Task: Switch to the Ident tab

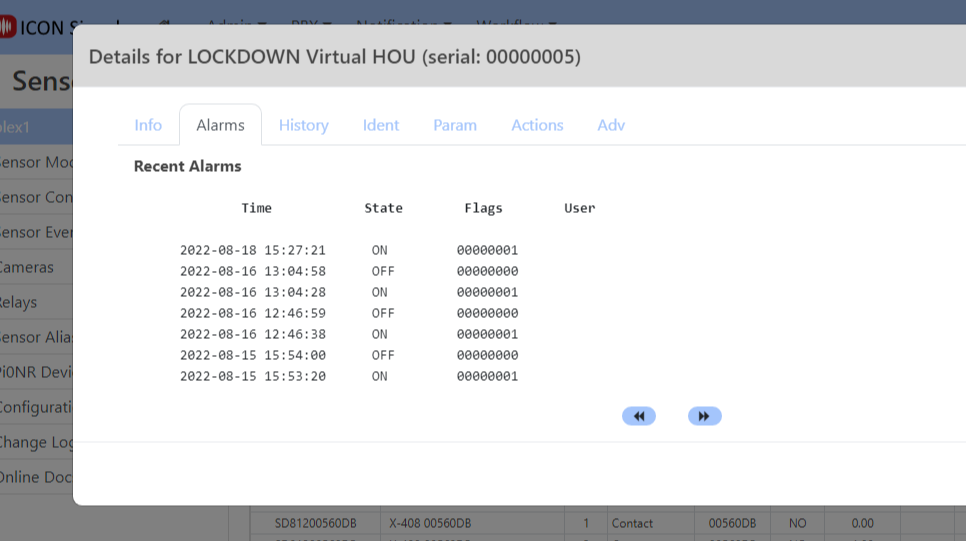Action: tap(381, 125)
